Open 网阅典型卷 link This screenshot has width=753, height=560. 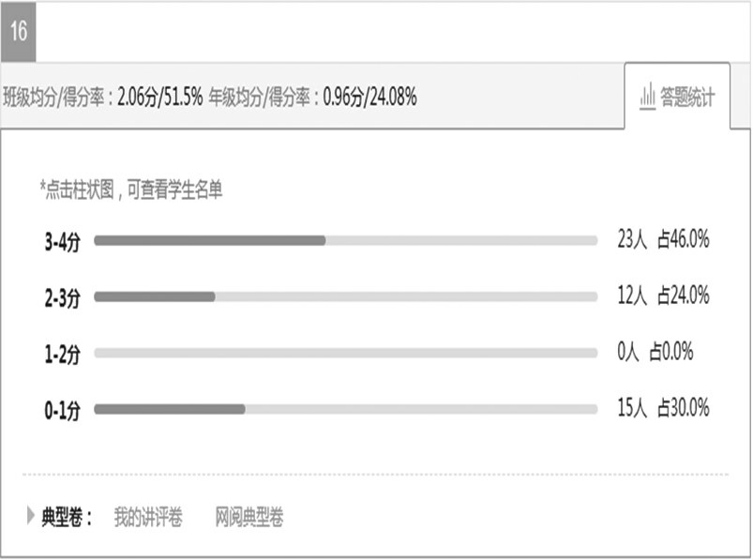pyautogui.click(x=248, y=517)
